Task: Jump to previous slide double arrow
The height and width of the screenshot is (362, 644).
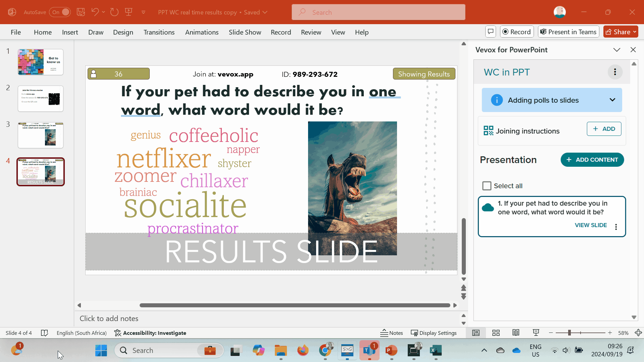Action: pyautogui.click(x=463, y=288)
